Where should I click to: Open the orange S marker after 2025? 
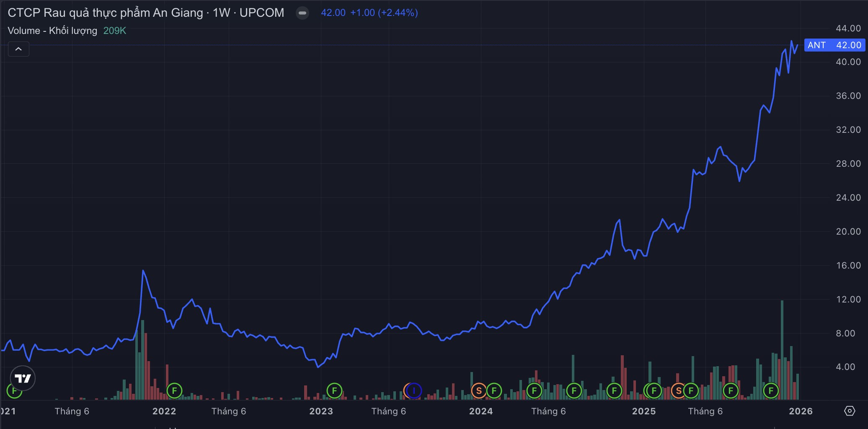point(678,391)
